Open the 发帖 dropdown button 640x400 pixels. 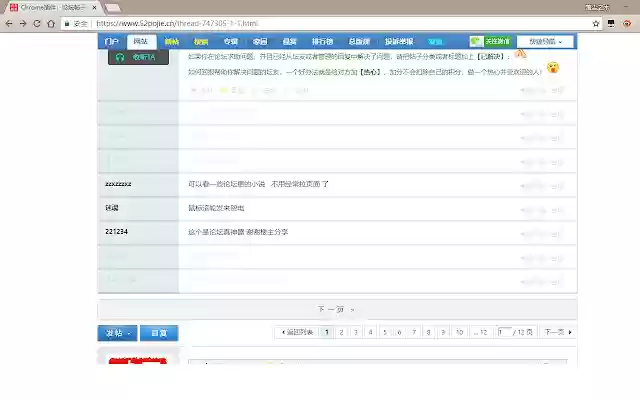click(118, 333)
